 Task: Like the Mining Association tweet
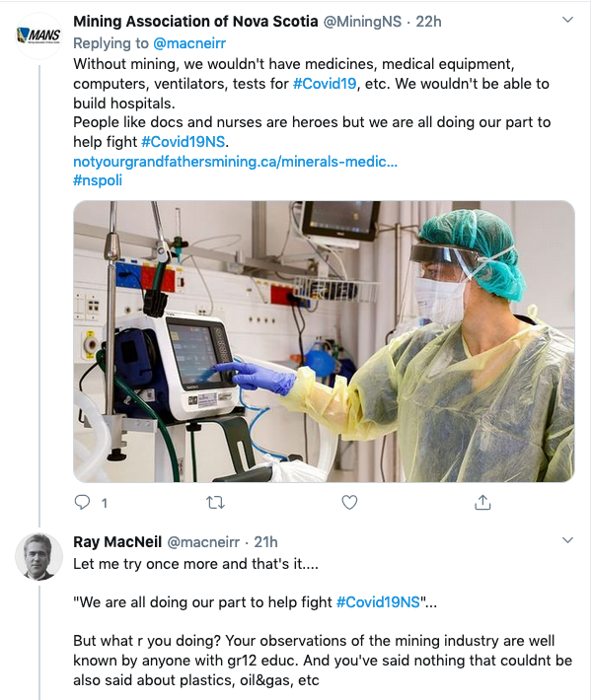point(349,503)
